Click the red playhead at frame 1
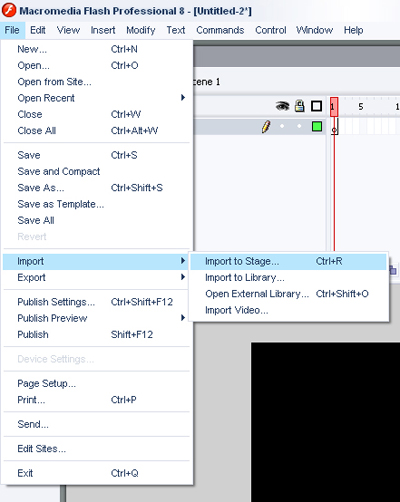The image size is (400, 502). (334, 107)
